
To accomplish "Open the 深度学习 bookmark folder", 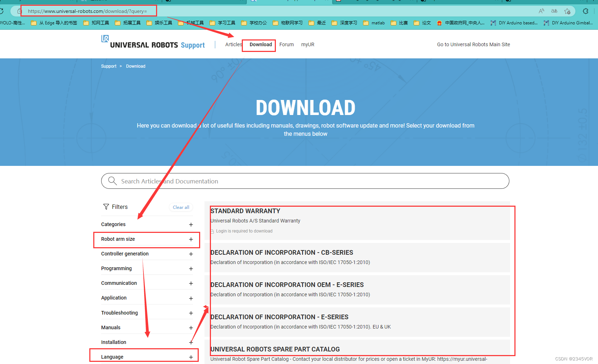I will coord(344,23).
